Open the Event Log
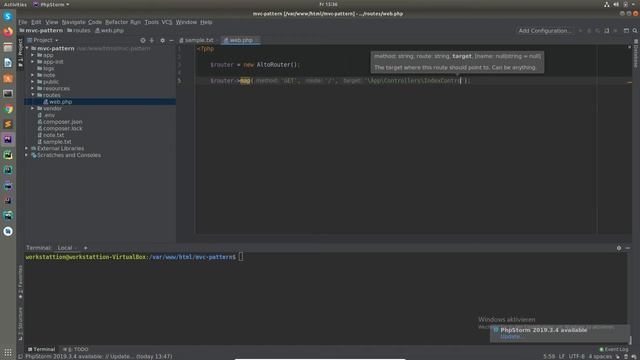Viewport: 640px width, 360px height. [x=613, y=349]
